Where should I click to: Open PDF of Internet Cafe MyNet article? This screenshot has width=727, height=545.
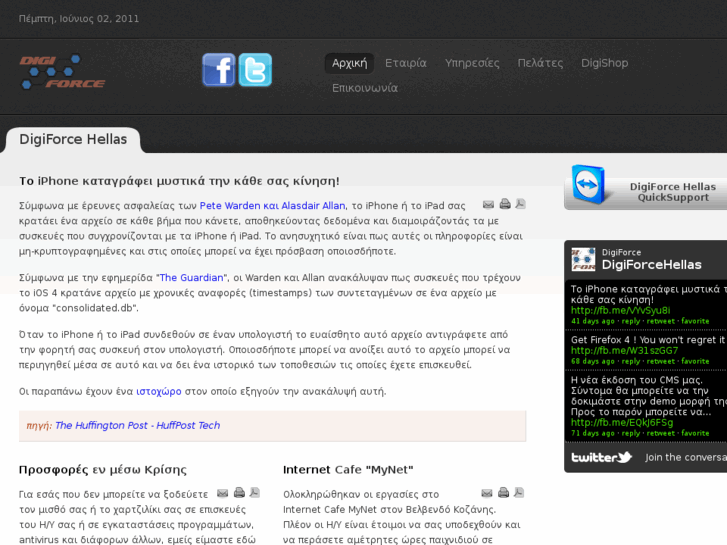[519, 492]
